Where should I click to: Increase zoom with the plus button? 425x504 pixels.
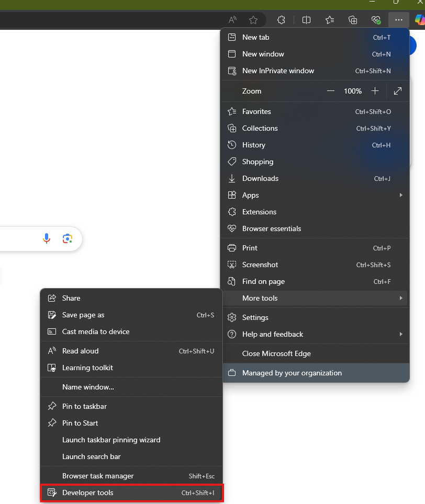pos(375,91)
